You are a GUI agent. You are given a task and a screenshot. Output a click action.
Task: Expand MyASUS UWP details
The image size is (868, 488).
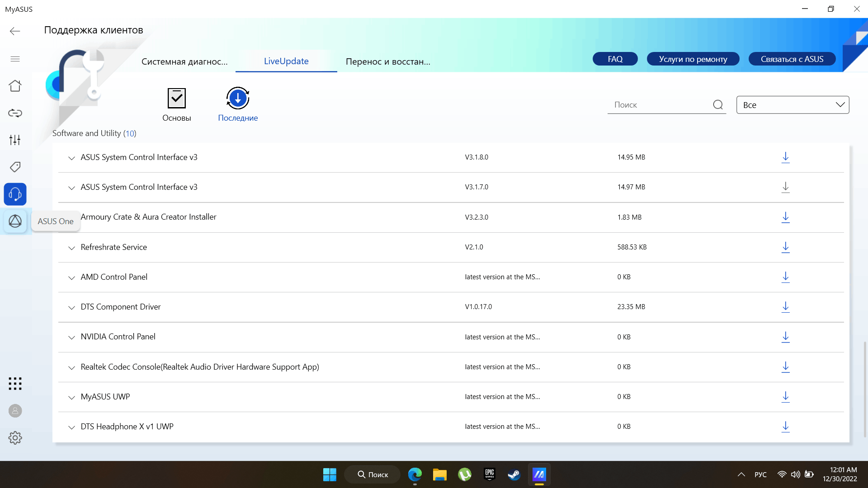pos(71,398)
